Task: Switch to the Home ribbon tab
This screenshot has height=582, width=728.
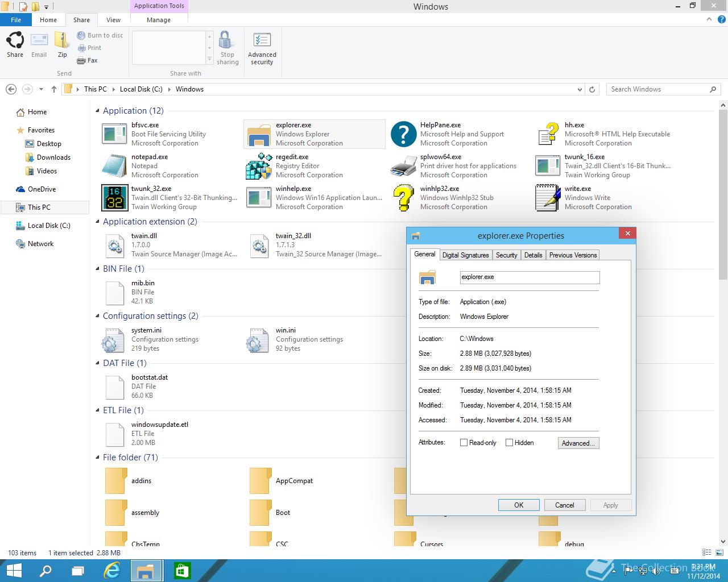Action: pos(48,20)
